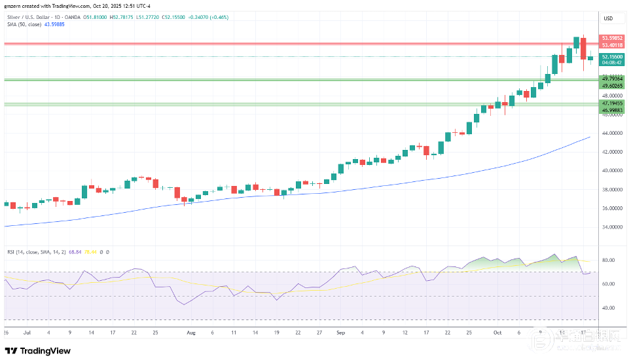Click the Oct label on the time axis

pyautogui.click(x=498, y=332)
